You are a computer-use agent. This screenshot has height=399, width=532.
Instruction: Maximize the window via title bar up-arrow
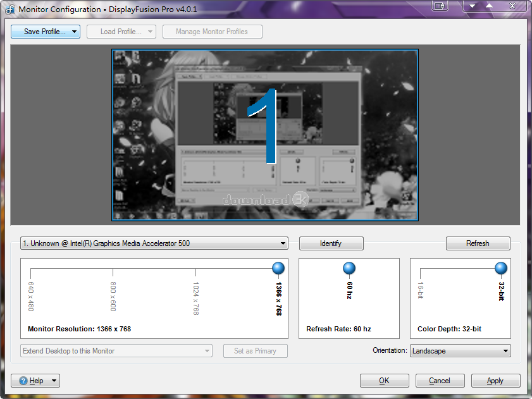pos(489,6)
